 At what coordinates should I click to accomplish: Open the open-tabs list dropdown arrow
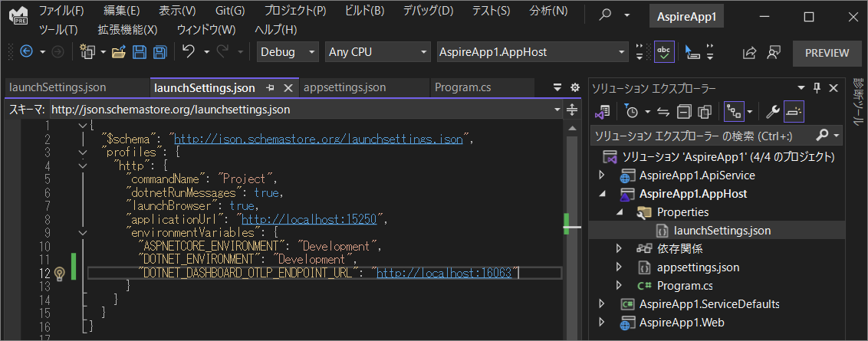(x=557, y=87)
